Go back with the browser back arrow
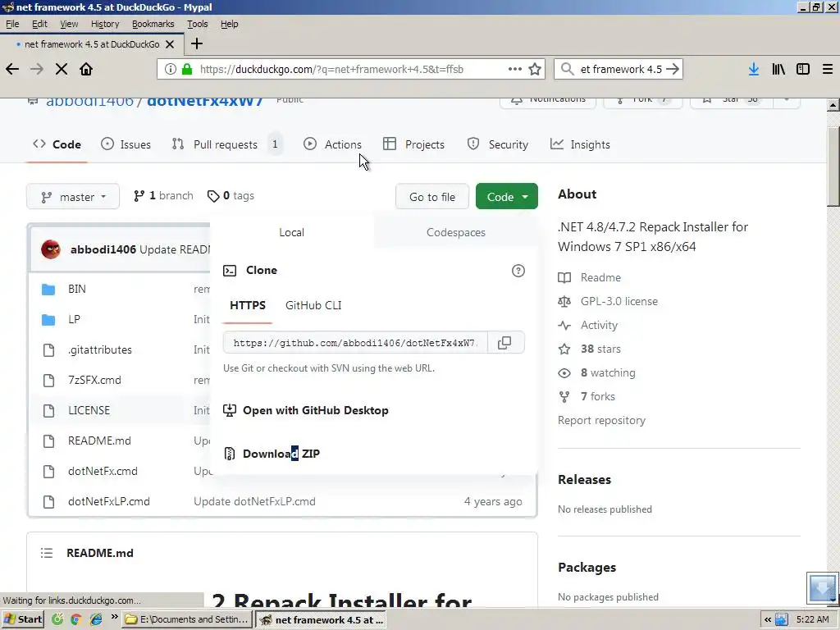This screenshot has height=630, width=840. pos(12,69)
